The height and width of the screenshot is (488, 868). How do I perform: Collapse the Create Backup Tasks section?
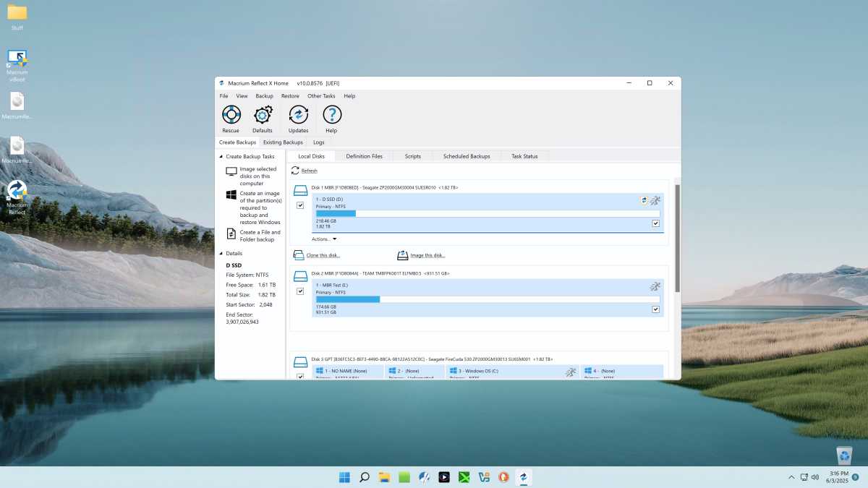[x=221, y=156]
